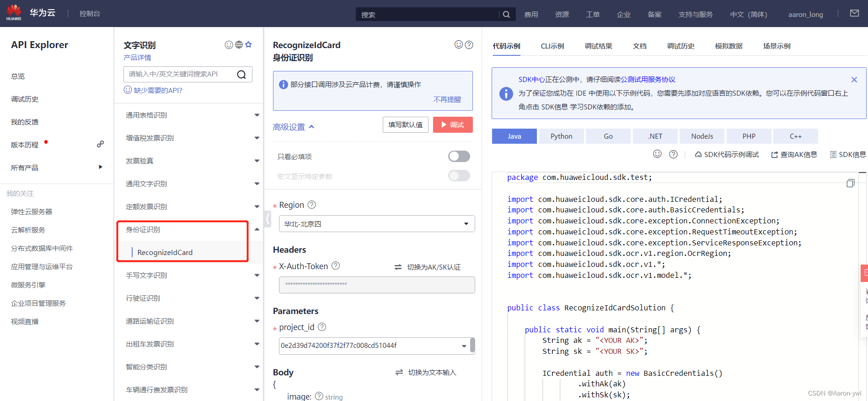Viewport: 868px width, 401px height.
Task: Select the Go language tab
Action: point(608,136)
